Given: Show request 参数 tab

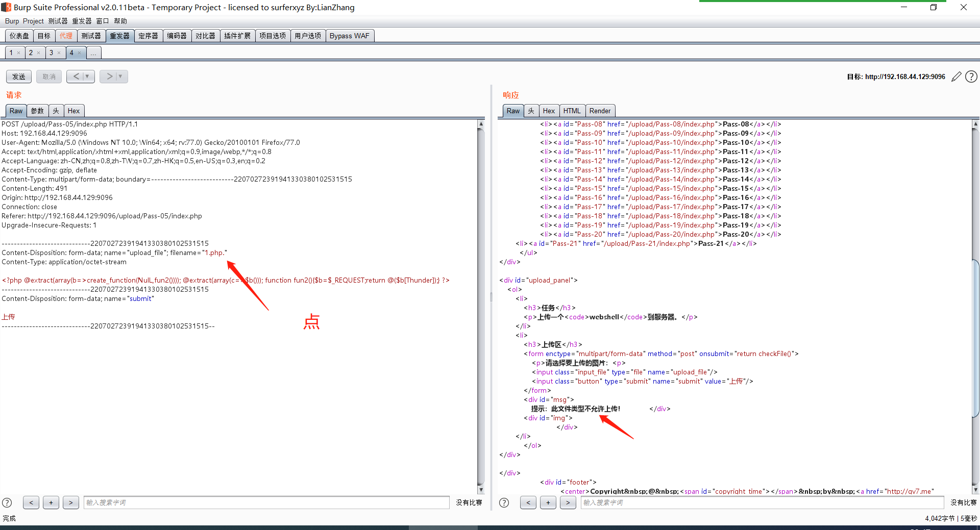Looking at the screenshot, I should pos(37,111).
